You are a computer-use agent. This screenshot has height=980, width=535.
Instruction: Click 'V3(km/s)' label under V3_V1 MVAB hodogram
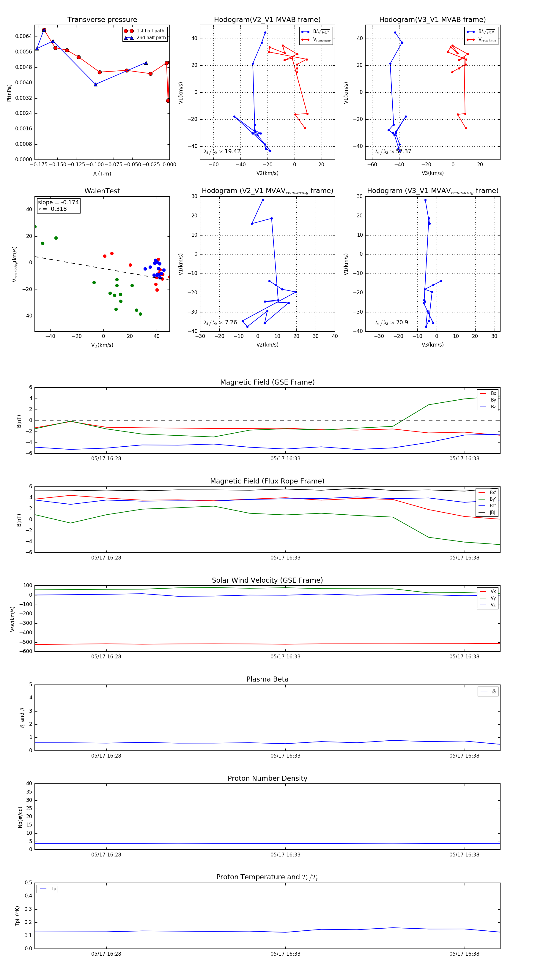click(432, 173)
